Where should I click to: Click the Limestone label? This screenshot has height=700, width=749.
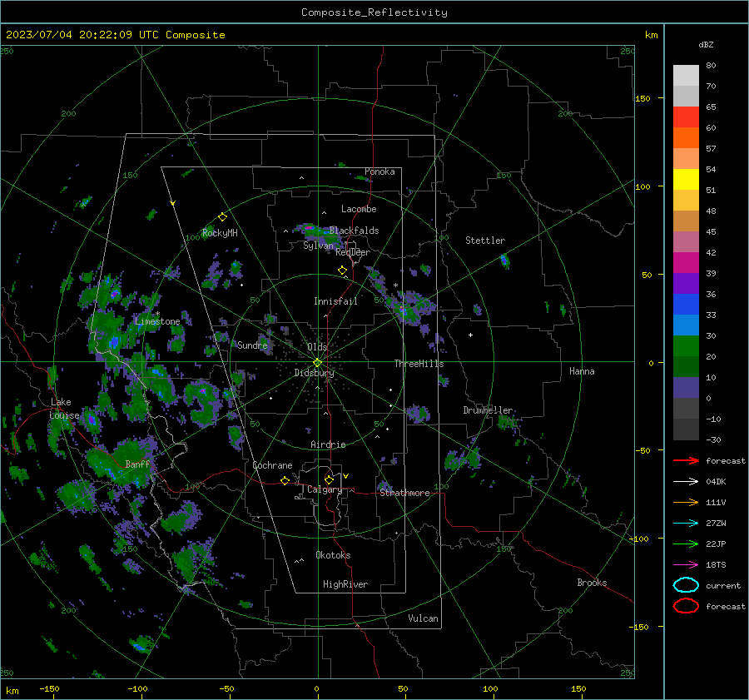157,321
